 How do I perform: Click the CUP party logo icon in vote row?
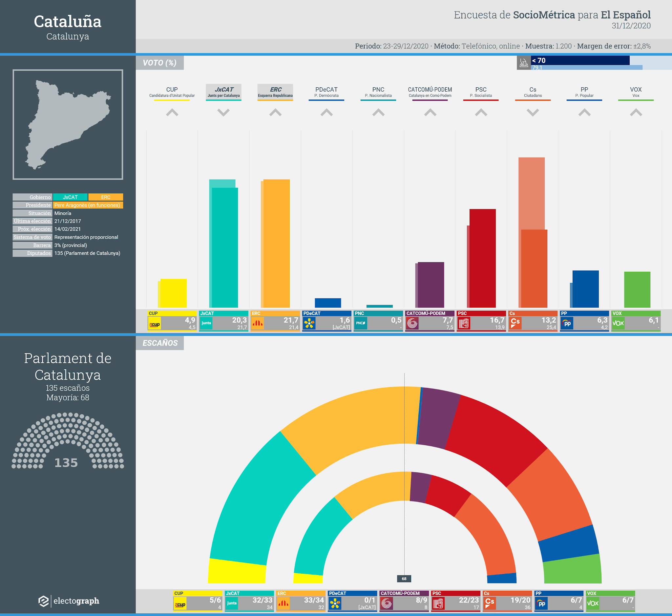(154, 324)
